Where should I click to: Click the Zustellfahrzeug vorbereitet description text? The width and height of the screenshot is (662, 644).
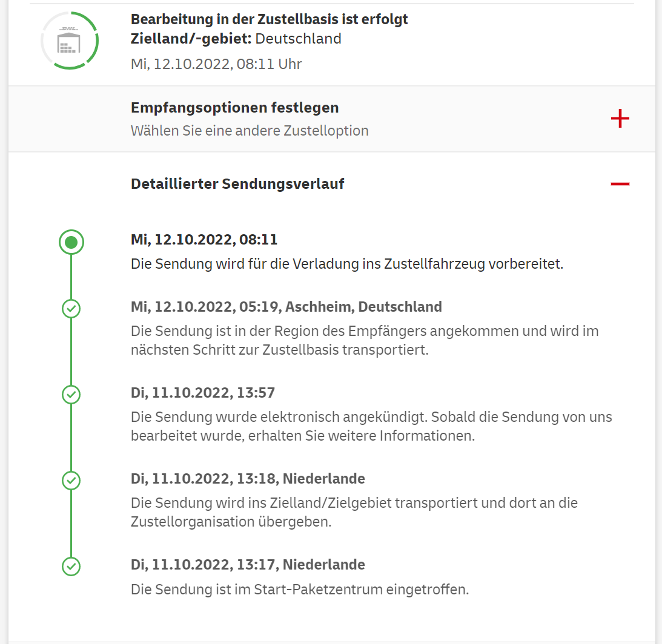347,264
